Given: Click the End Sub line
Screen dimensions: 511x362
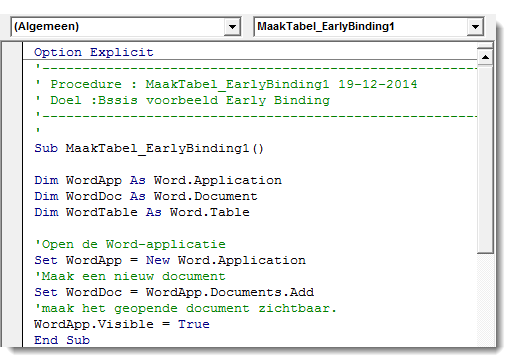Looking at the screenshot, I should pos(62,340).
